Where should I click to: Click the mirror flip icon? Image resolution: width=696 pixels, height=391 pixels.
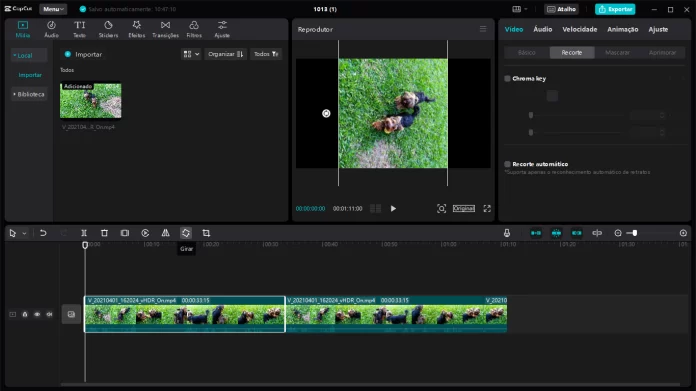point(166,233)
